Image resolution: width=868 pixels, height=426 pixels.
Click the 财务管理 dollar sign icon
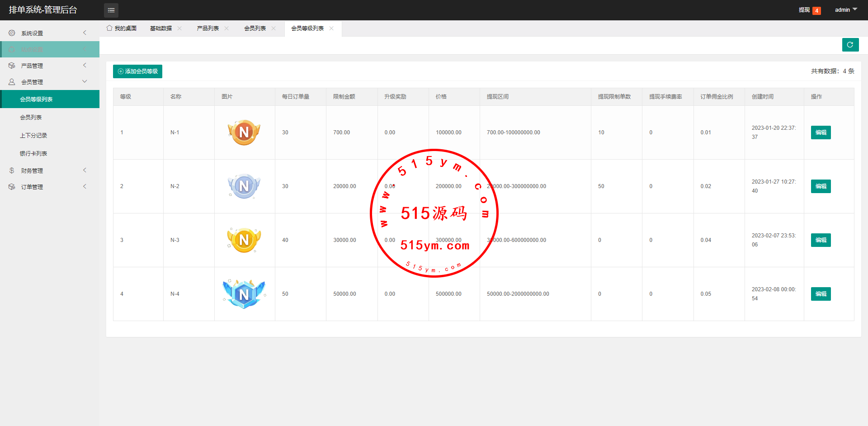click(x=12, y=170)
